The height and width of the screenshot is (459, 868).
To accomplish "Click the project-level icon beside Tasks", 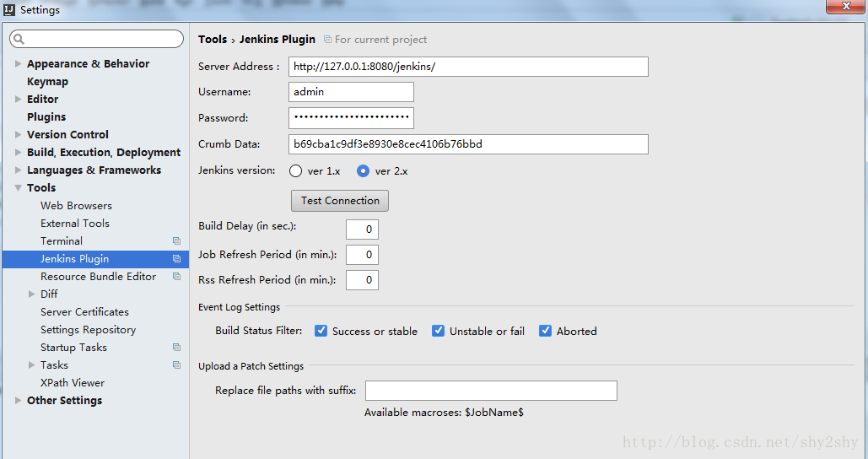I will coord(176,364).
